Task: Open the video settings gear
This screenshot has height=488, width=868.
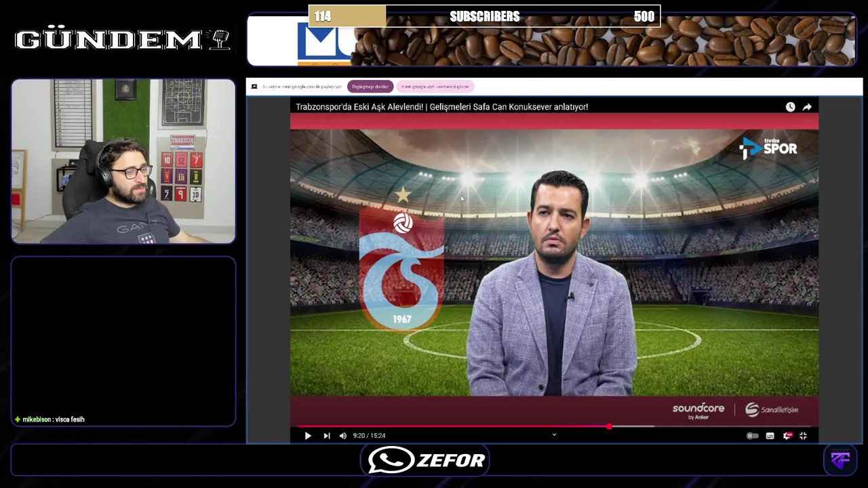Action: (x=787, y=436)
